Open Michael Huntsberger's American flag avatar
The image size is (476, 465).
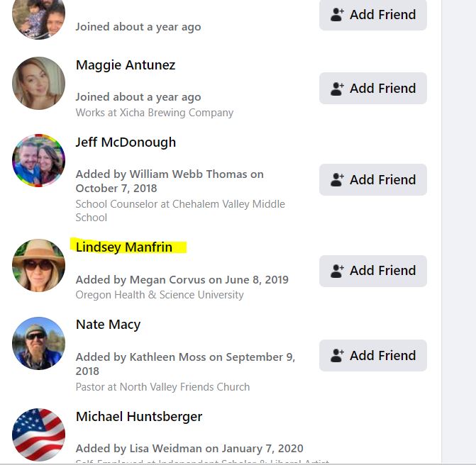coord(38,435)
